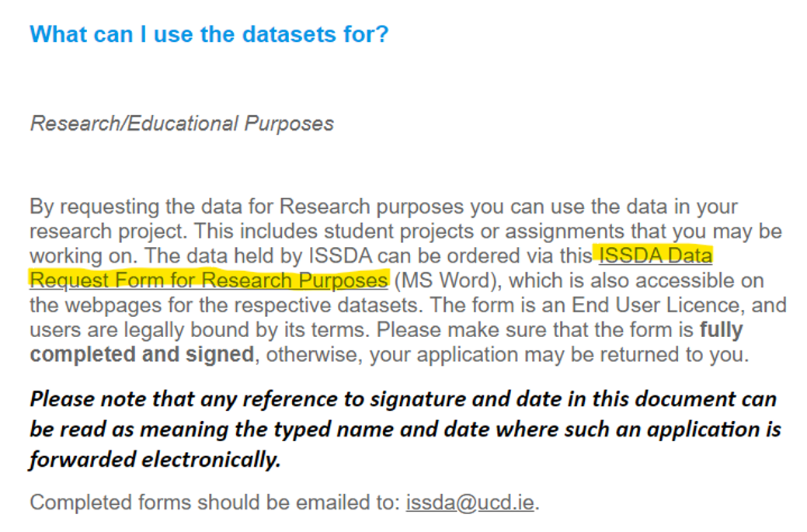Click 'Request Form for Research Purposes' highlighted text

pyautogui.click(x=208, y=280)
